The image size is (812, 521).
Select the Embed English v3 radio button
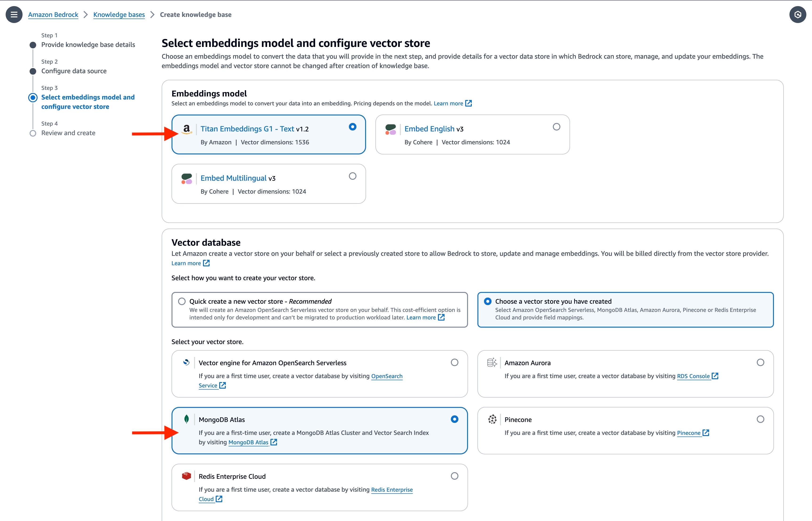[556, 127]
